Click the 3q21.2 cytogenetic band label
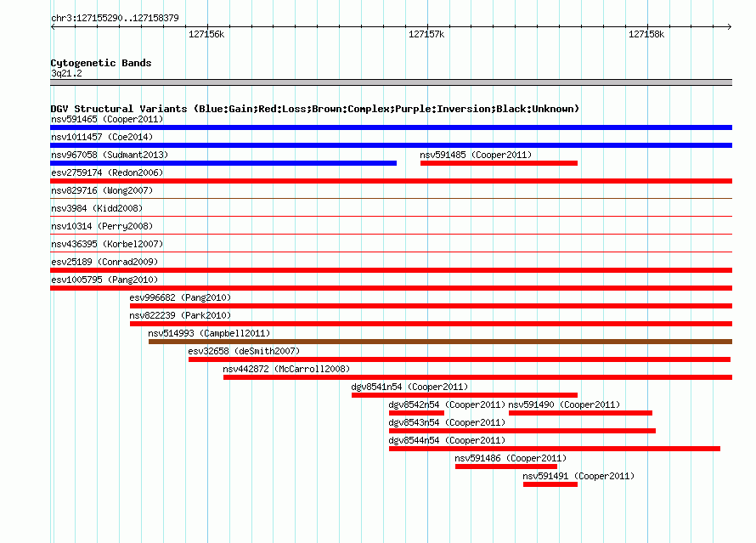Viewport: 756px width, 543px height. point(66,73)
